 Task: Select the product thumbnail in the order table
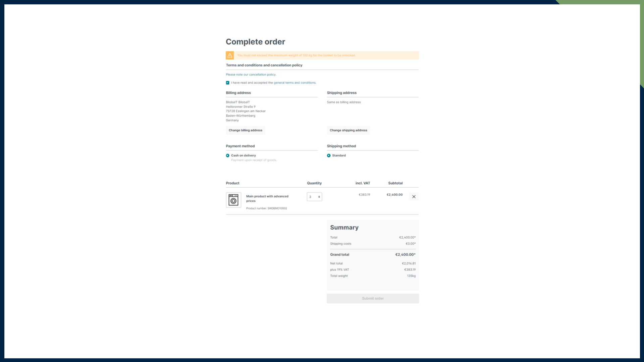[233, 200]
